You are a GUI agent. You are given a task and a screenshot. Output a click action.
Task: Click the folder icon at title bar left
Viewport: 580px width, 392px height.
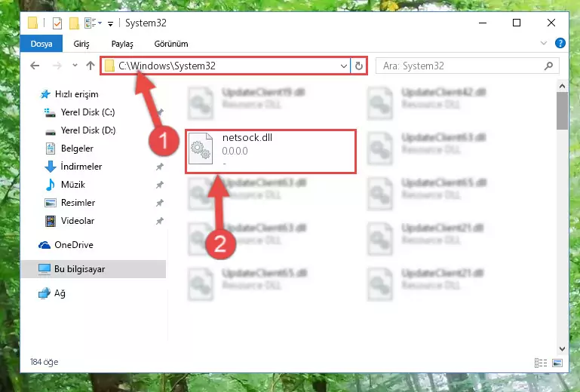tap(32, 23)
